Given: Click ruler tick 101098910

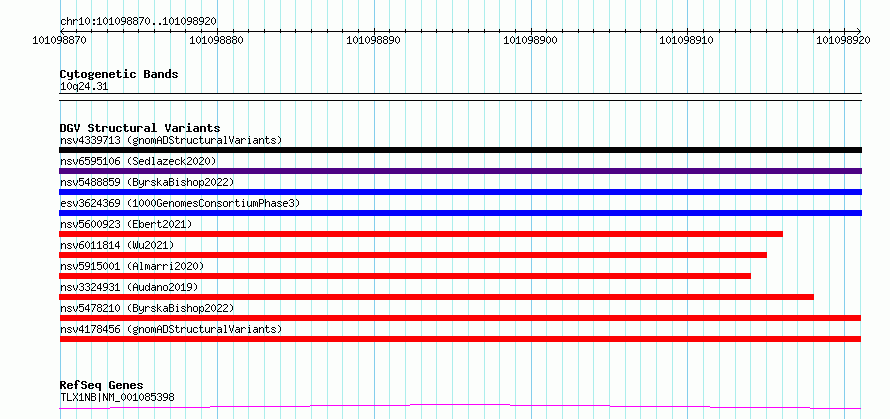Looking at the screenshot, I should [x=687, y=40].
